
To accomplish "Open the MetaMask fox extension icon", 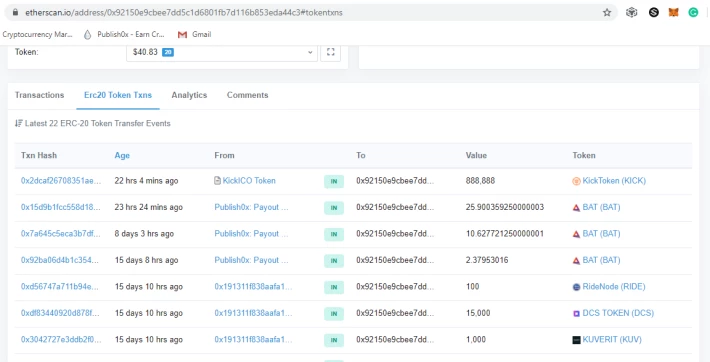I will click(x=674, y=13).
